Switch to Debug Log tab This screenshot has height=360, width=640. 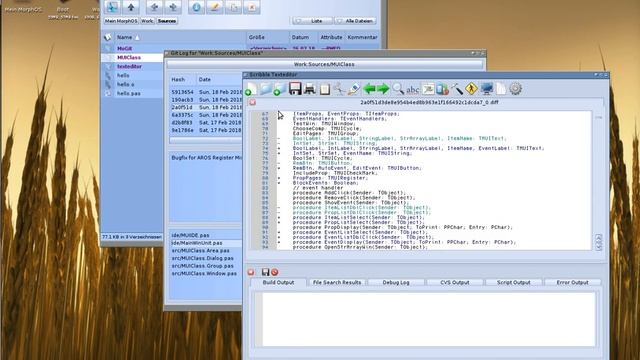(396, 282)
